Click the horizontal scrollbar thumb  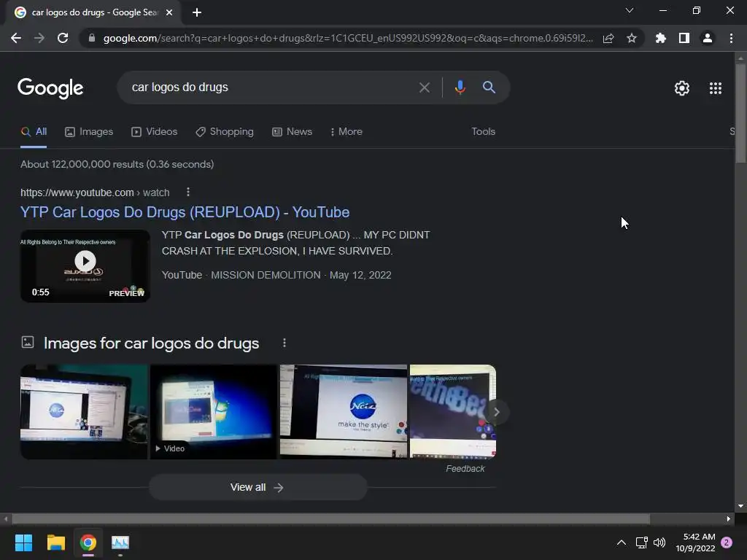[x=330, y=518]
